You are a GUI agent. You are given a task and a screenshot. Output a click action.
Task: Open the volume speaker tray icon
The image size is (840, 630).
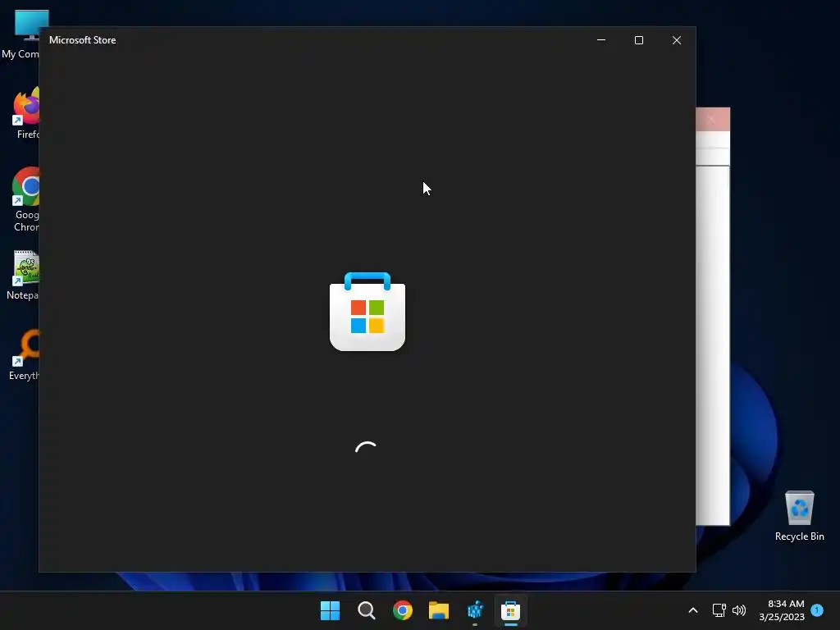pos(739,610)
